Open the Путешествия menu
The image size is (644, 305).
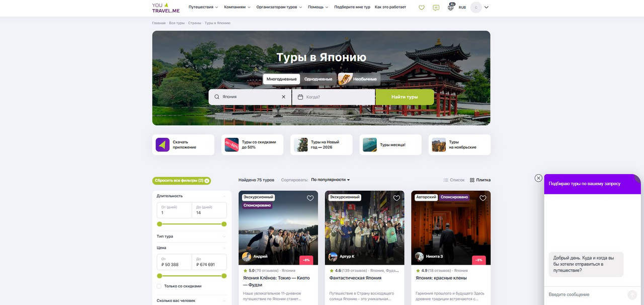pyautogui.click(x=200, y=7)
